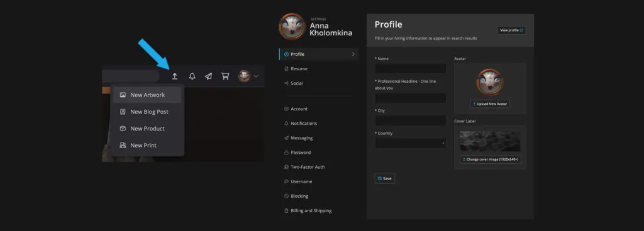644x231 pixels.
Task: Click the Upload New Avatar button
Action: [490, 104]
